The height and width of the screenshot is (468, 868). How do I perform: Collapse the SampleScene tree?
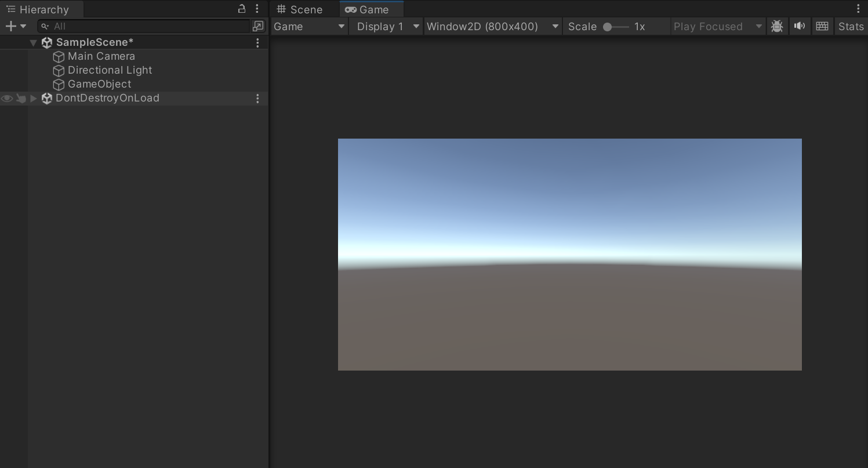click(33, 42)
